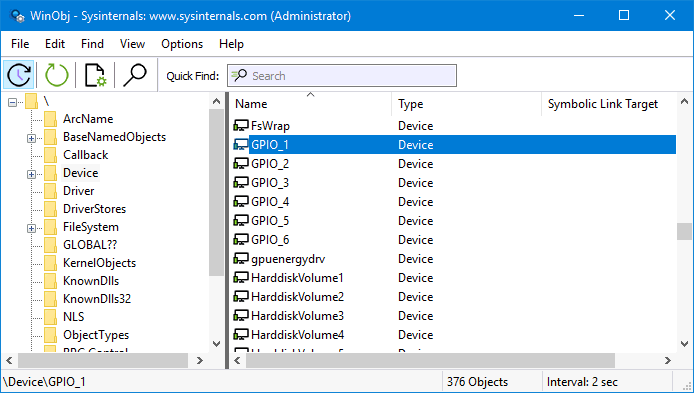Click the device icon beside FsWrap

241,126
